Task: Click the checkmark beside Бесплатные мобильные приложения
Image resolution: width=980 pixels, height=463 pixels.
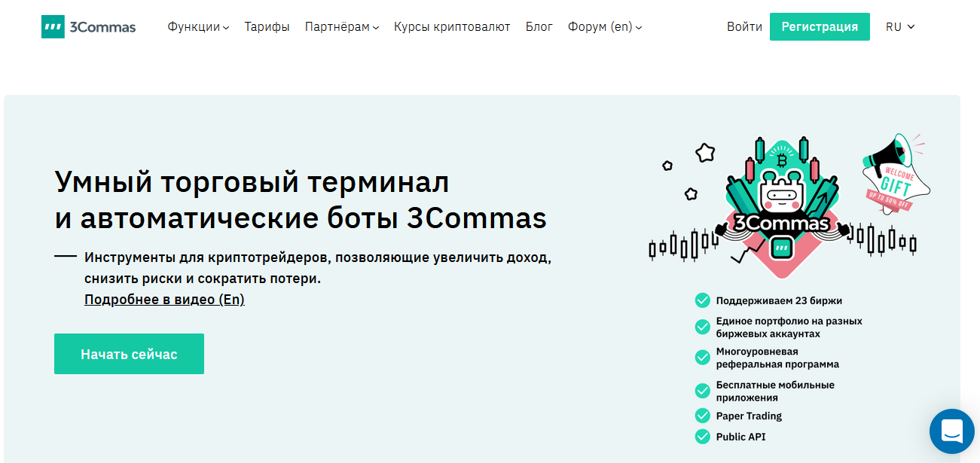Action: click(702, 391)
